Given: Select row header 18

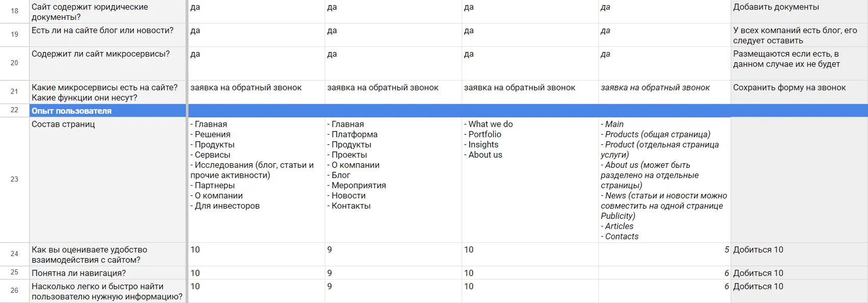Looking at the screenshot, I should coord(14,11).
